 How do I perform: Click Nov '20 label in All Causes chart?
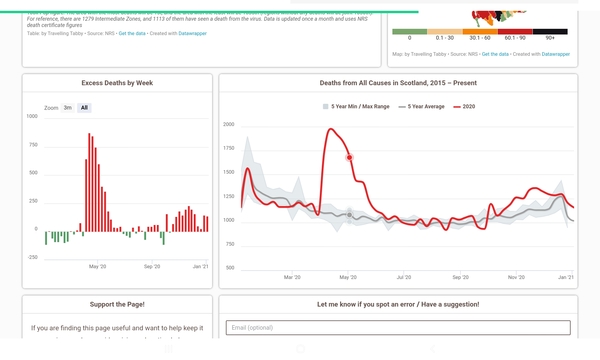(516, 277)
